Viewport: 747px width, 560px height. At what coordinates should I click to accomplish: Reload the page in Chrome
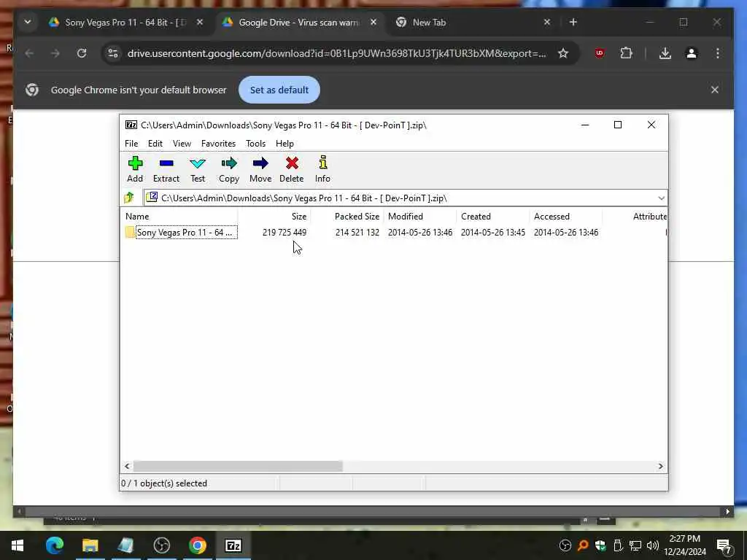click(82, 53)
